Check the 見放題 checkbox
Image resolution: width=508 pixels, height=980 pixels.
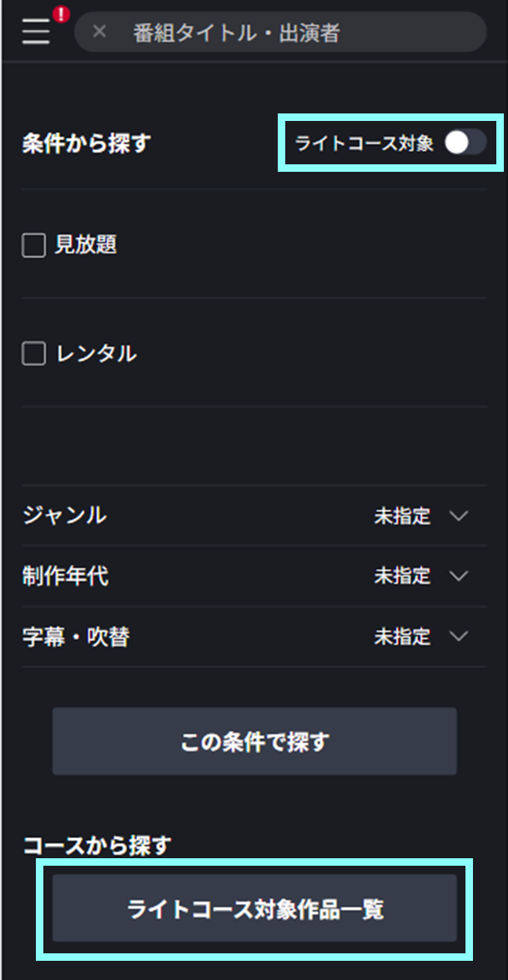click(x=33, y=245)
